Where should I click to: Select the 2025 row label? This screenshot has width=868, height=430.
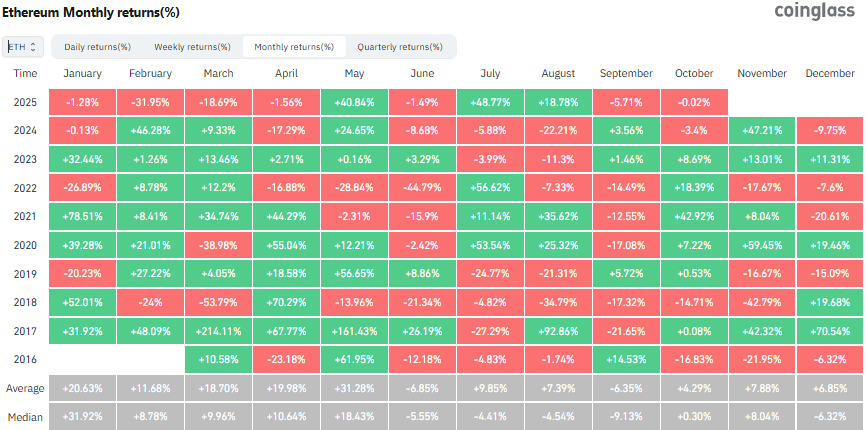26,103
